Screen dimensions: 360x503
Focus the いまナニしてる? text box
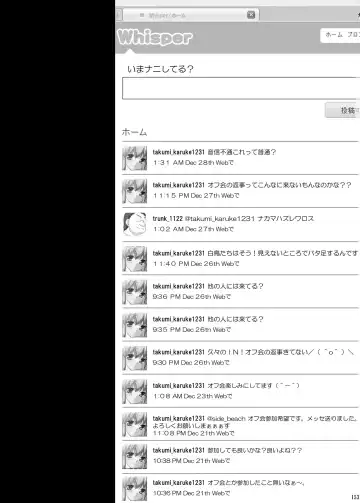tap(241, 88)
